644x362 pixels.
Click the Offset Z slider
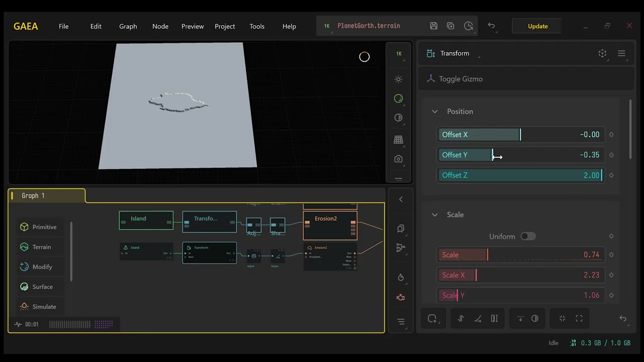[521, 175]
